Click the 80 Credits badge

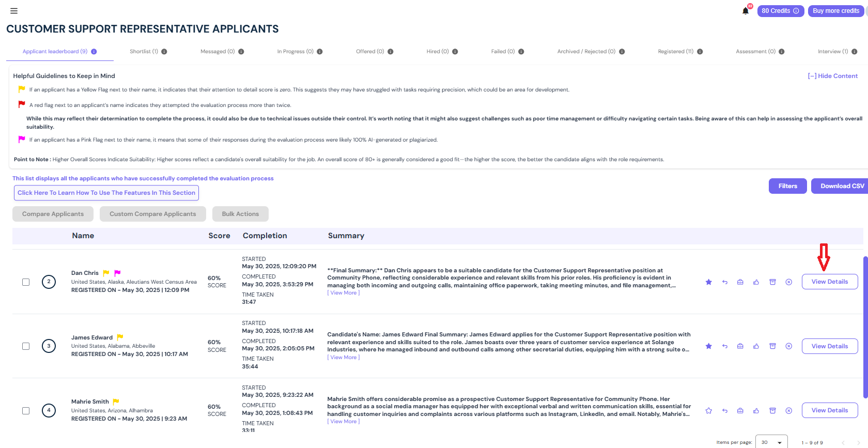[x=781, y=11]
